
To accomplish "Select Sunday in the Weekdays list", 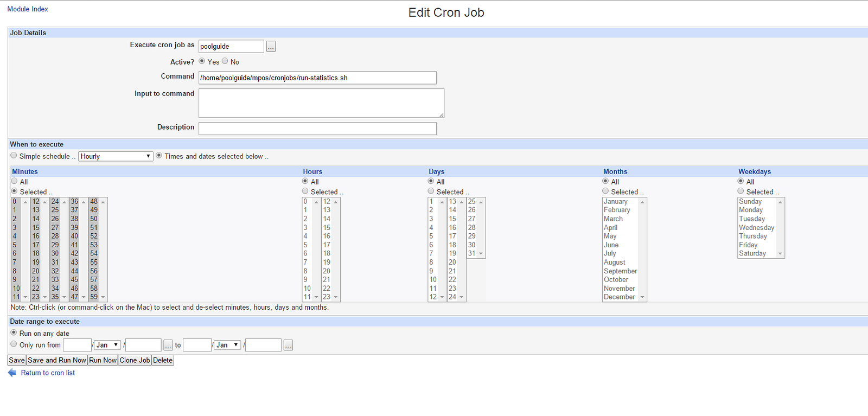I will [757, 202].
